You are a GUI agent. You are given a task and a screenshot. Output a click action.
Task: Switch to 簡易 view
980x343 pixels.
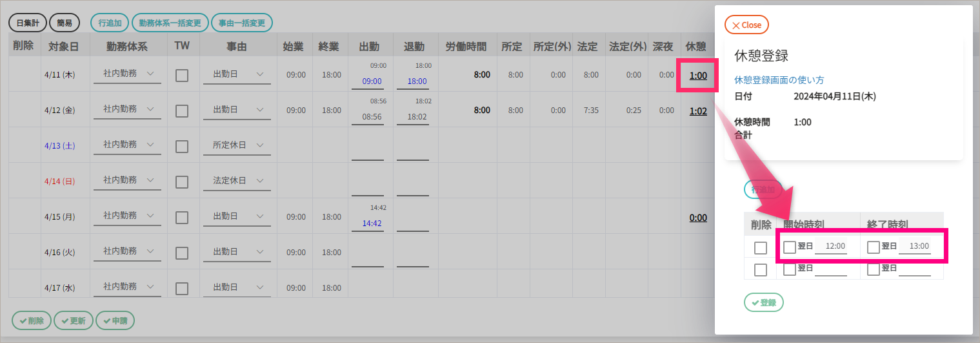65,23
